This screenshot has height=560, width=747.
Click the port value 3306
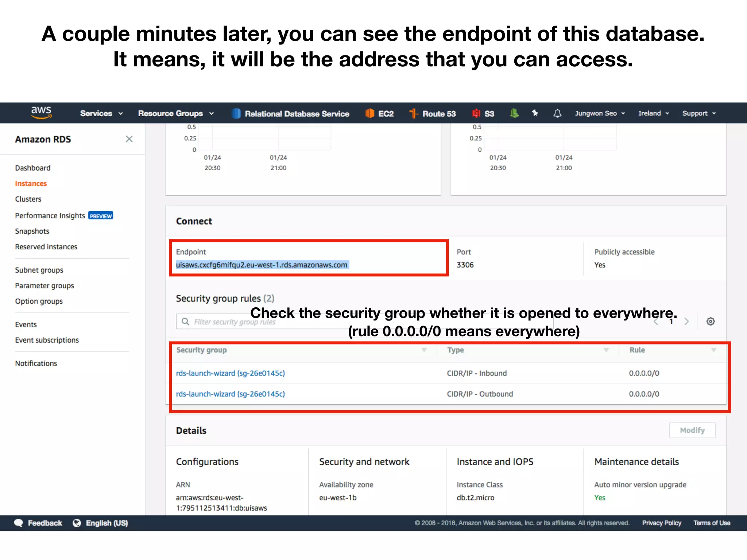[465, 265]
